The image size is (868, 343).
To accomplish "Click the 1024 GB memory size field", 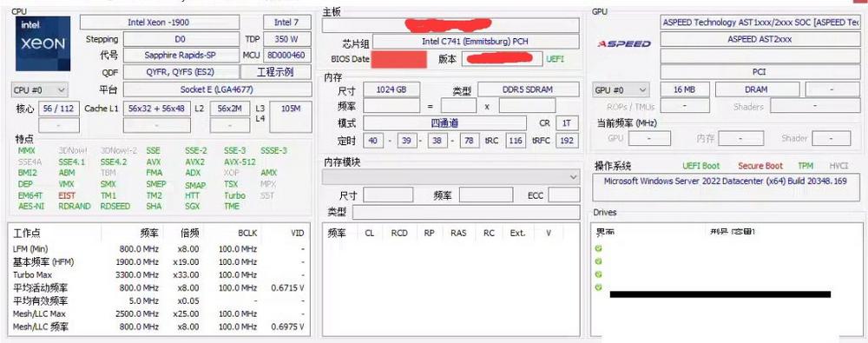I will pos(391,89).
